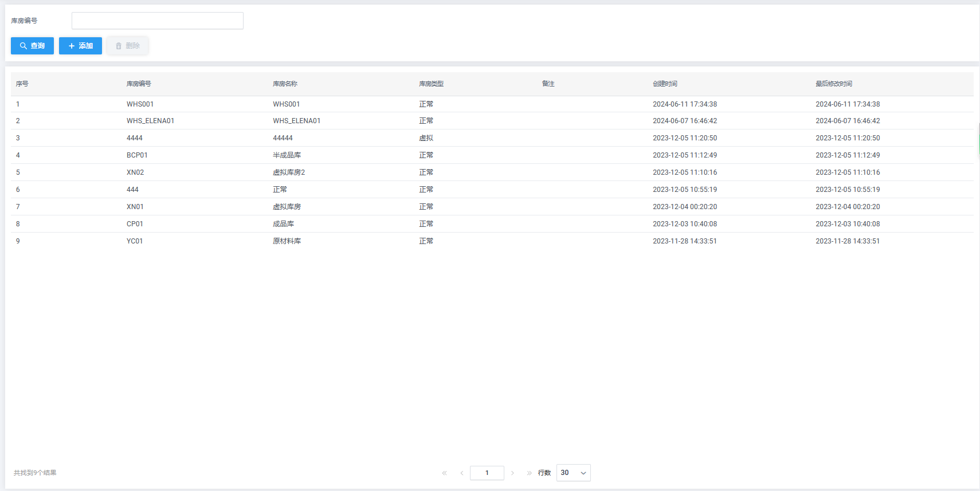Screen dimensions: 980x491
Task: Click the 创建时间 column header
Action: [665, 84]
